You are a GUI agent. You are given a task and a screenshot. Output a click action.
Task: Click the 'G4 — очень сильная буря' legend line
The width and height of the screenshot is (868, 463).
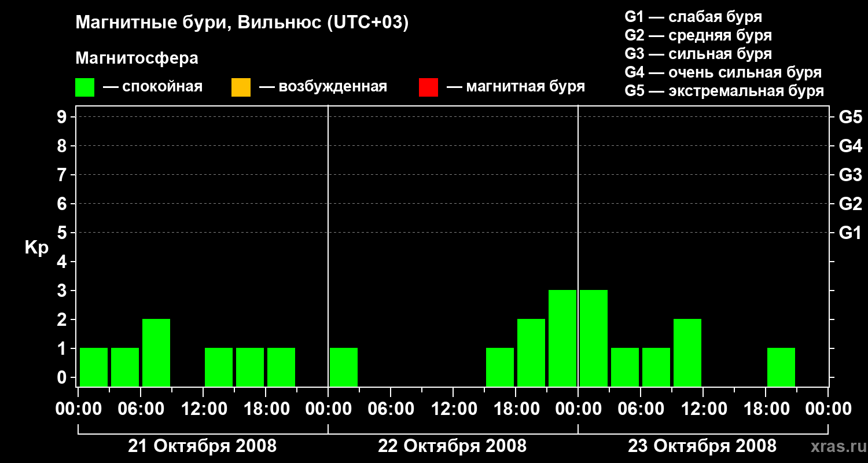723,72
